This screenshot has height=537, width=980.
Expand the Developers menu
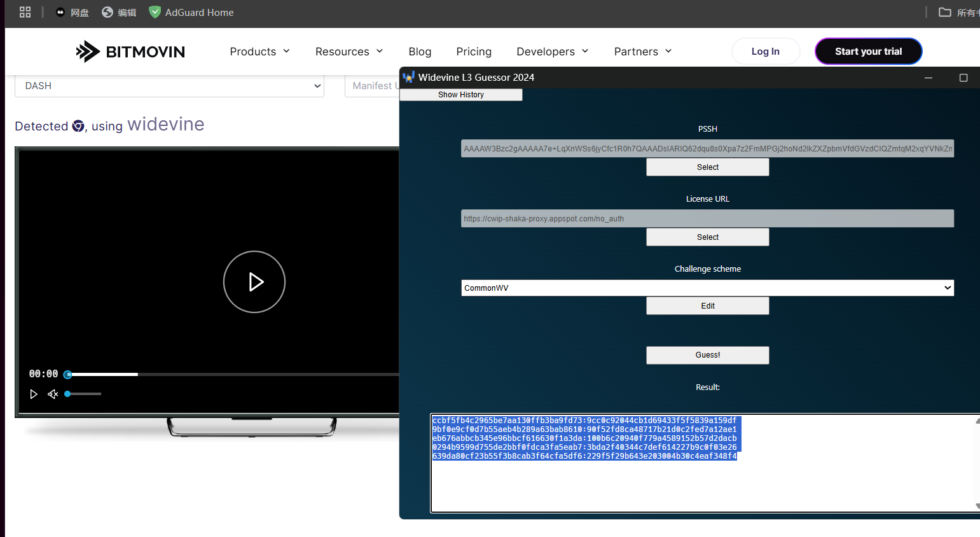pos(553,52)
